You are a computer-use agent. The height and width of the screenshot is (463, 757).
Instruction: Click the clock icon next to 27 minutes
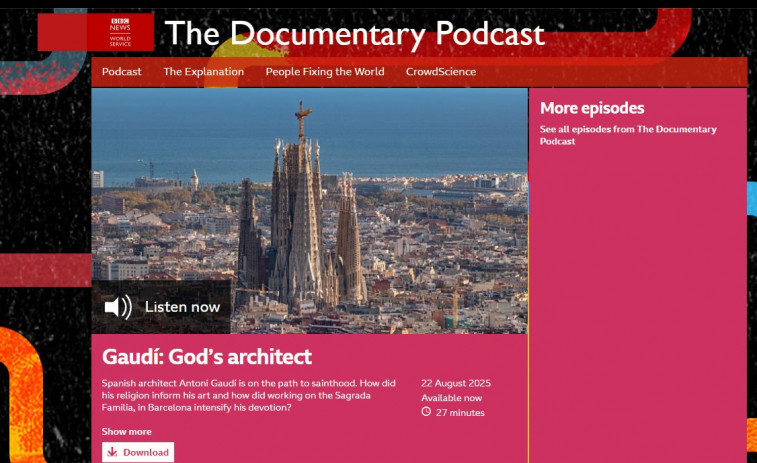(x=426, y=412)
